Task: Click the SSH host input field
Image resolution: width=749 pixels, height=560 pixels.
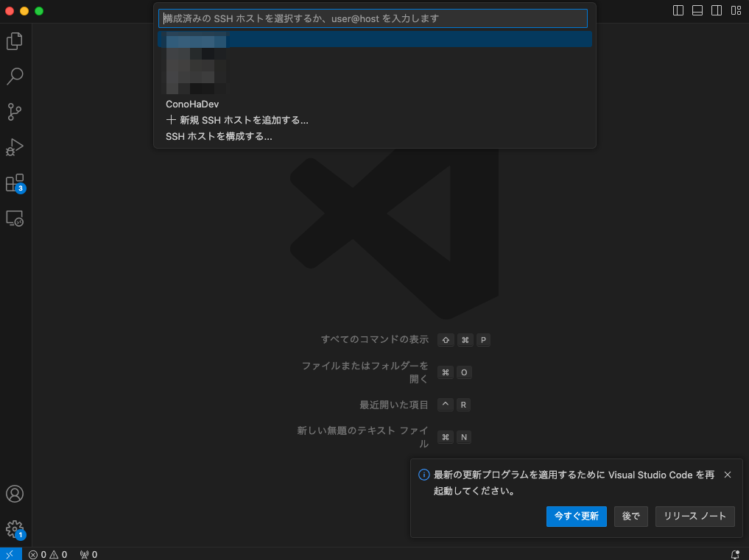Action: click(x=372, y=18)
